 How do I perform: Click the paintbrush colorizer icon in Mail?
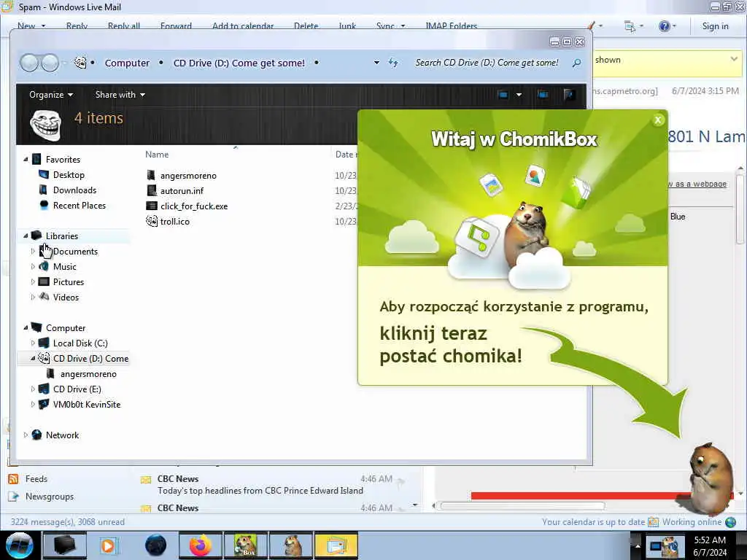click(x=591, y=26)
